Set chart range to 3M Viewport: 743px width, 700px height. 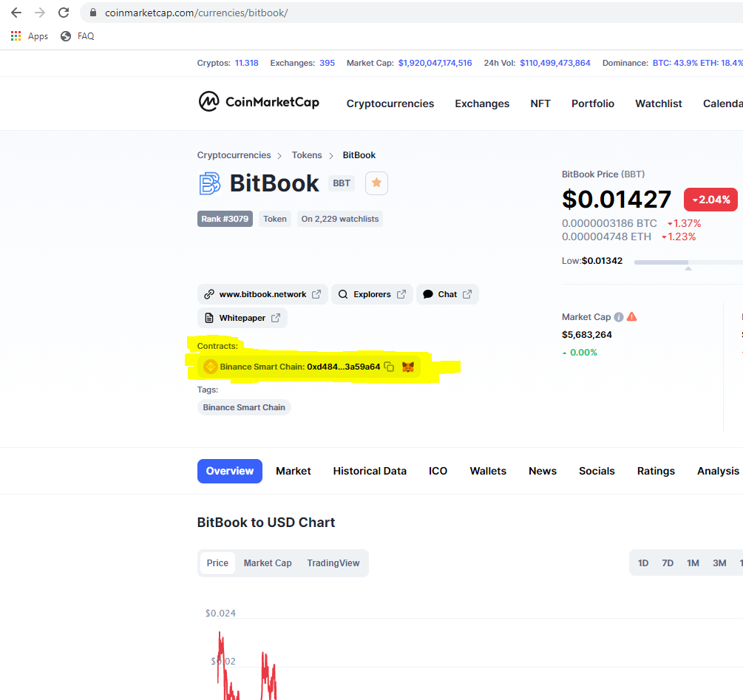[719, 563]
